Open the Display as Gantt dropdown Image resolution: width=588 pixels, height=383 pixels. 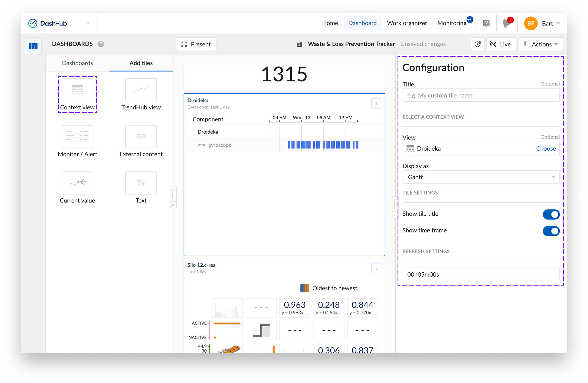click(481, 177)
